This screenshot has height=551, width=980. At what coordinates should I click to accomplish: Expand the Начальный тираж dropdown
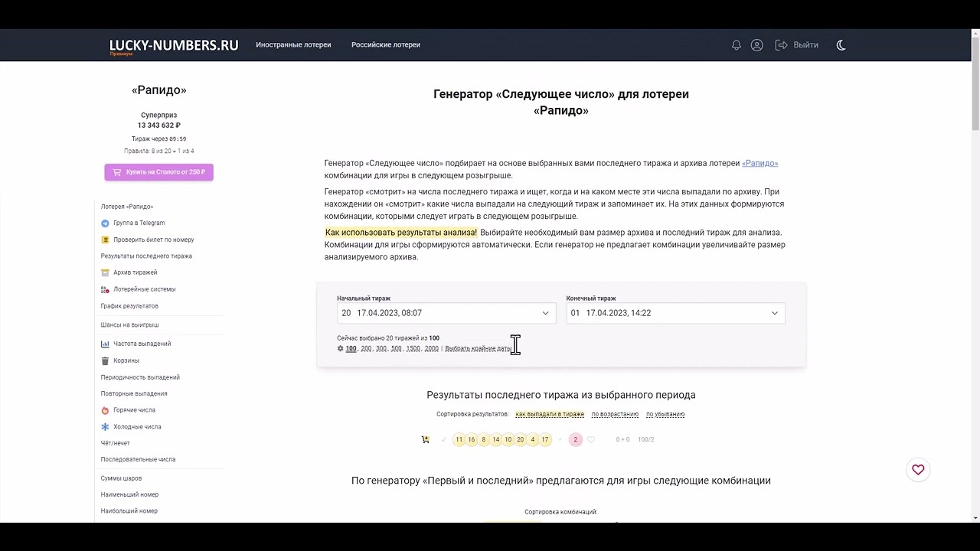[x=446, y=313]
